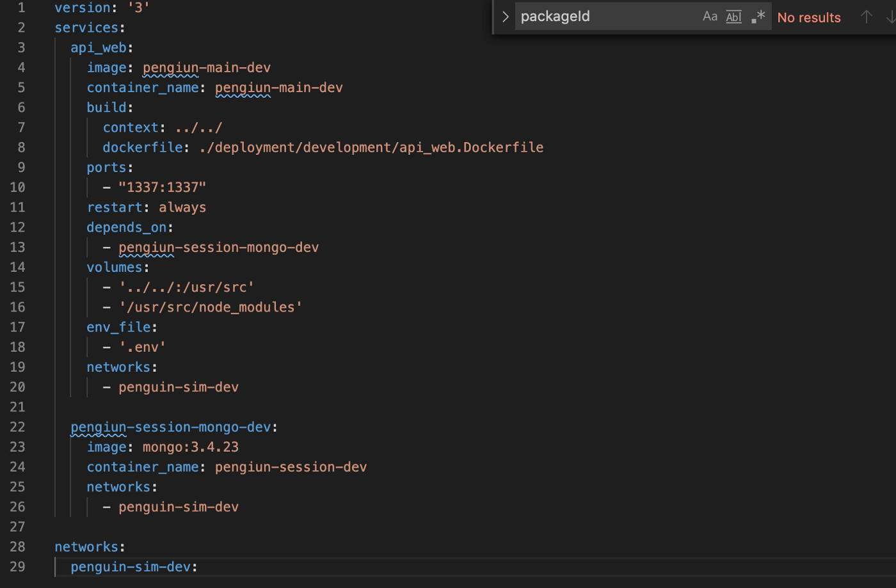Click the '.env' value on line 18
This screenshot has width=896, height=588.
[x=143, y=347]
